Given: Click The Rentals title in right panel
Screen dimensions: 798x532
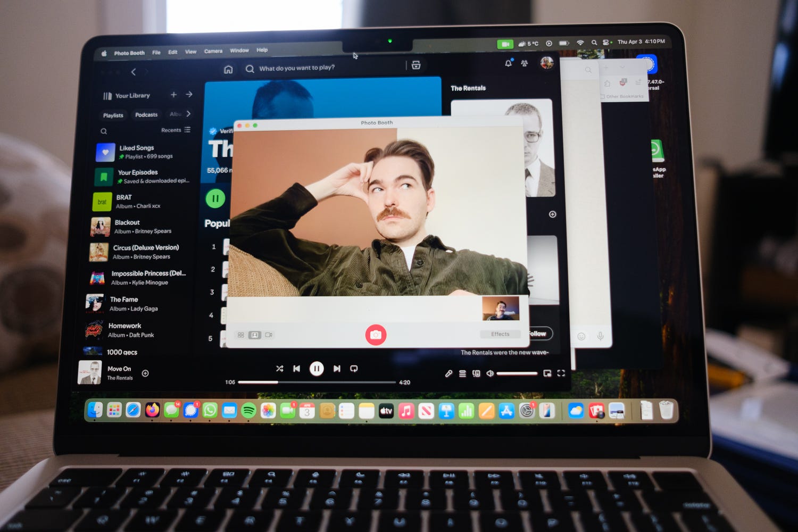Looking at the screenshot, I should tap(468, 88).
